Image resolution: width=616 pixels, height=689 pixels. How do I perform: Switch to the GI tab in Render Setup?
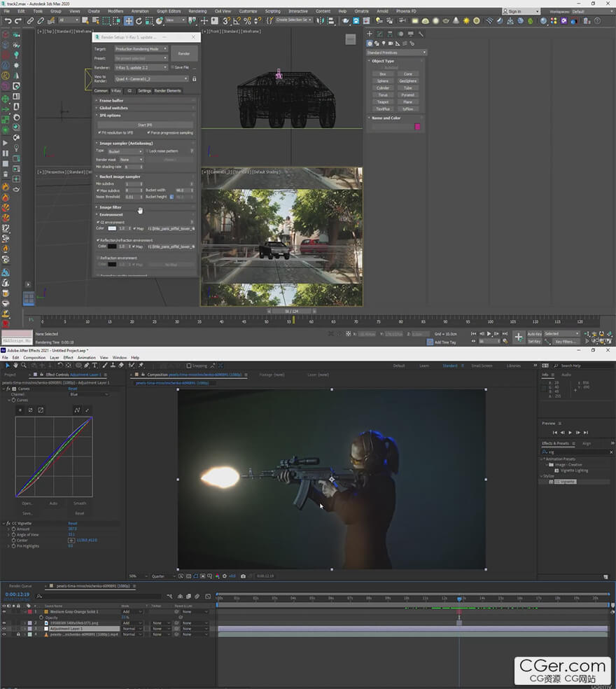(129, 90)
